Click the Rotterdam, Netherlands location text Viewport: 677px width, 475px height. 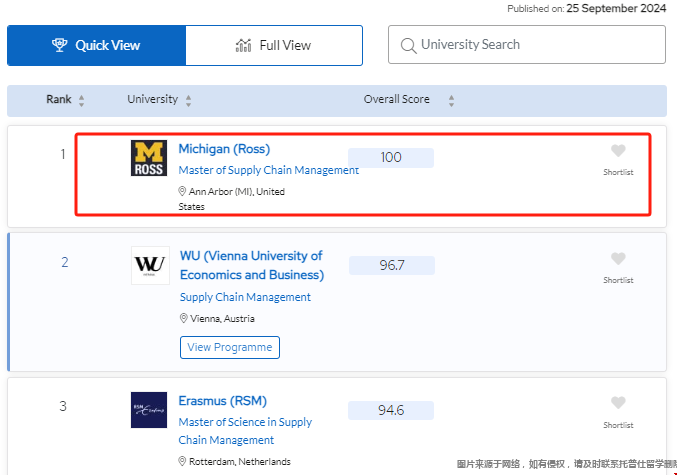click(240, 462)
